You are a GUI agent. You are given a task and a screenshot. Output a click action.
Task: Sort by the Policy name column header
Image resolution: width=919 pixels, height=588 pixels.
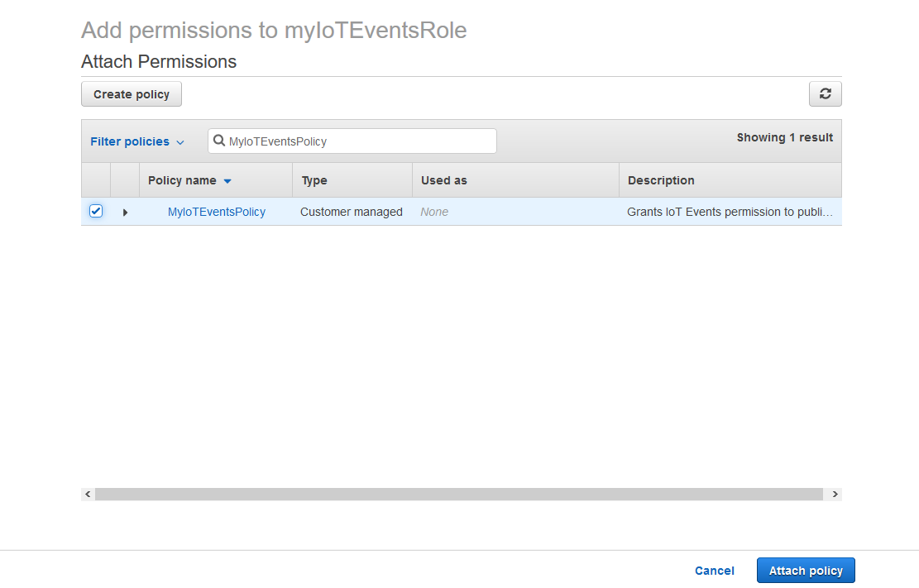click(x=182, y=180)
